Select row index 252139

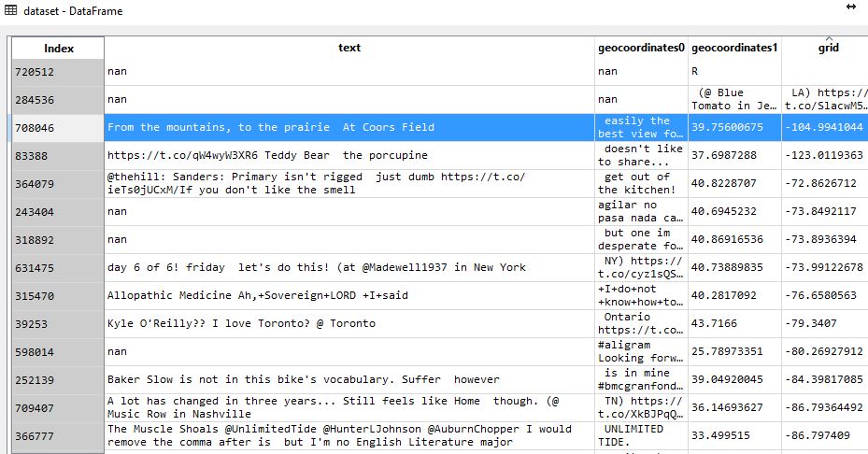[x=58, y=380]
